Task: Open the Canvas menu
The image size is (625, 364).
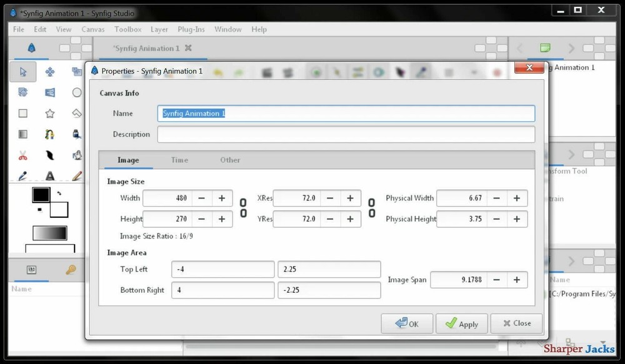Action: point(93,29)
